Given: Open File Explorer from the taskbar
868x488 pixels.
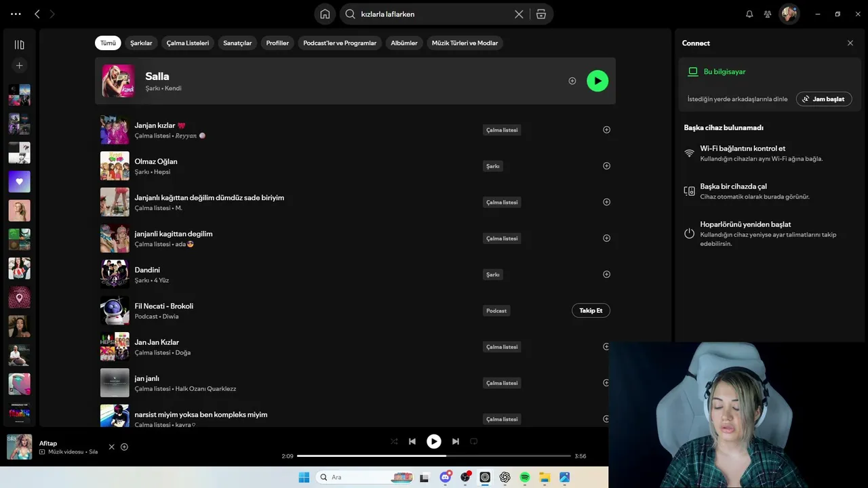Looking at the screenshot, I should (x=545, y=477).
